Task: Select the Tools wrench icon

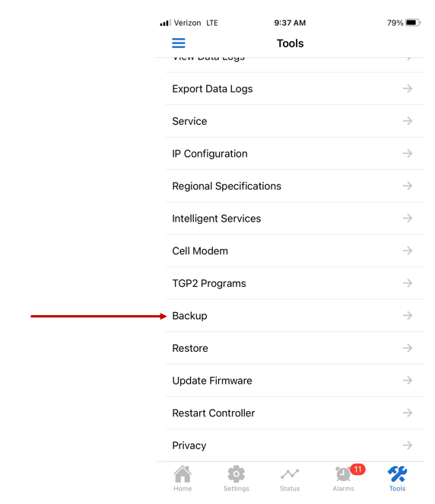Action: click(x=397, y=474)
